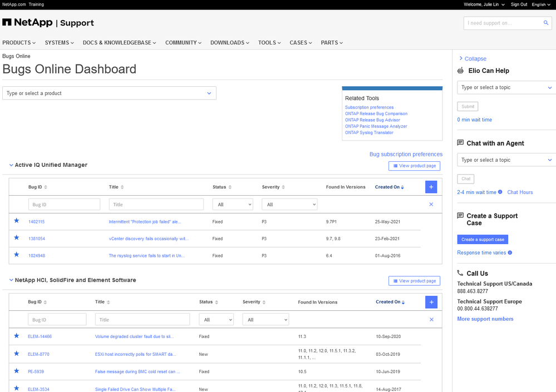Click the Title filter field in Active IQ table
The width and height of the screenshot is (556, 392).
click(156, 205)
